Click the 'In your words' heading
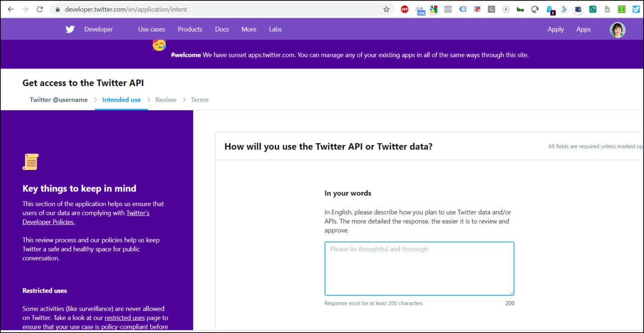644x333 pixels. pos(348,193)
